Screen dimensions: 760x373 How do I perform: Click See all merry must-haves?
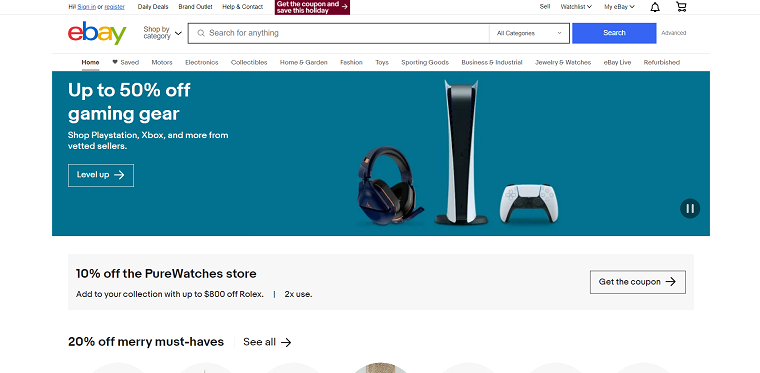click(267, 342)
